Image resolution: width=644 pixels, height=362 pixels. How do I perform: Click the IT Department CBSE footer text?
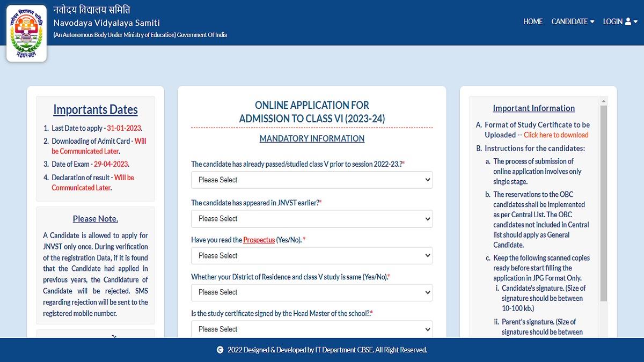click(x=343, y=350)
